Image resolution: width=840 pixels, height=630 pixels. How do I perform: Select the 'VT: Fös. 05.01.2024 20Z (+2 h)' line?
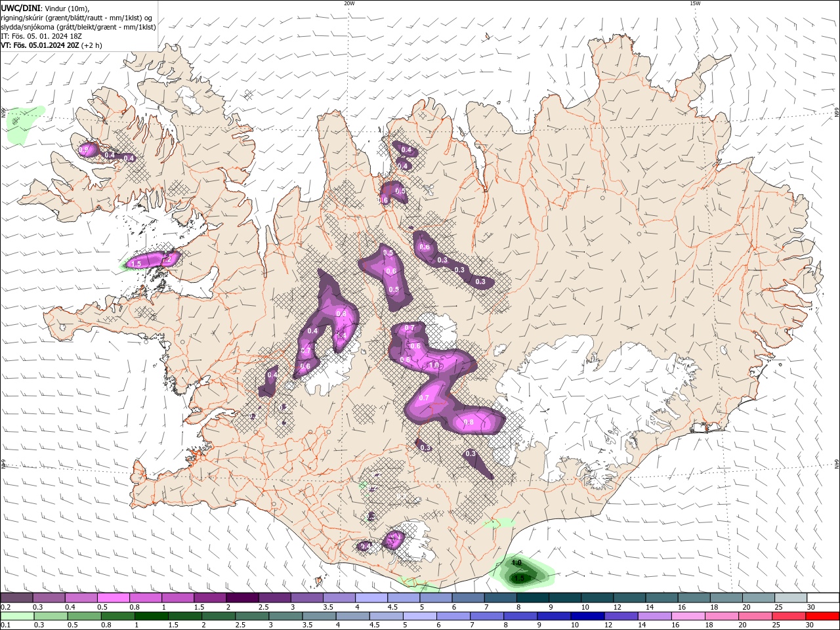pyautogui.click(x=51, y=45)
